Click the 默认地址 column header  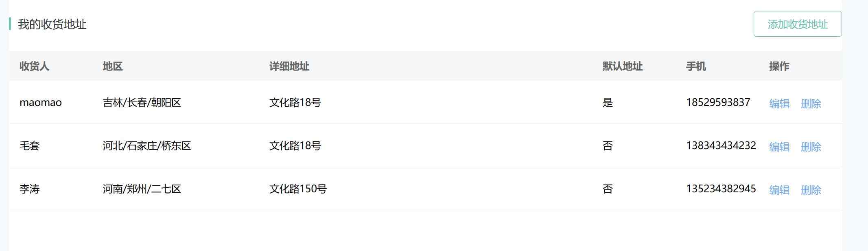click(622, 66)
